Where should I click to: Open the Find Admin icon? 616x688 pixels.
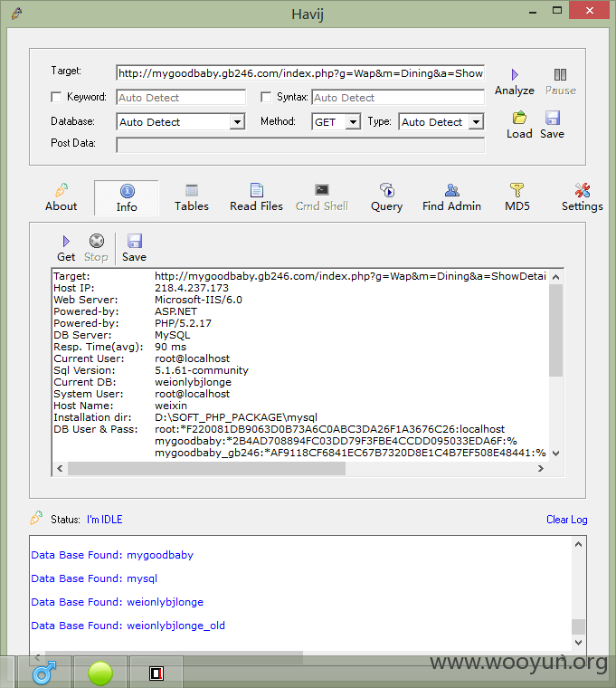click(452, 190)
